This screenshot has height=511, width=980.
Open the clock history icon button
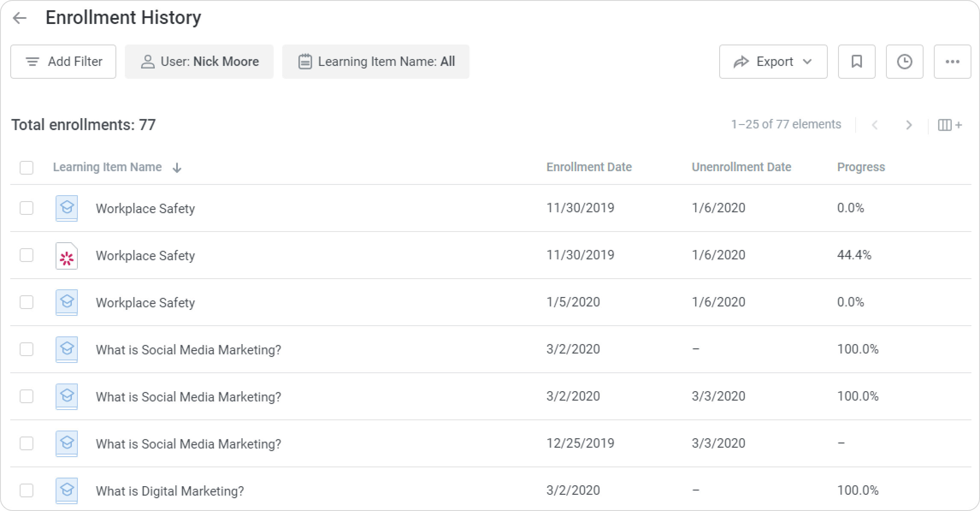[904, 62]
